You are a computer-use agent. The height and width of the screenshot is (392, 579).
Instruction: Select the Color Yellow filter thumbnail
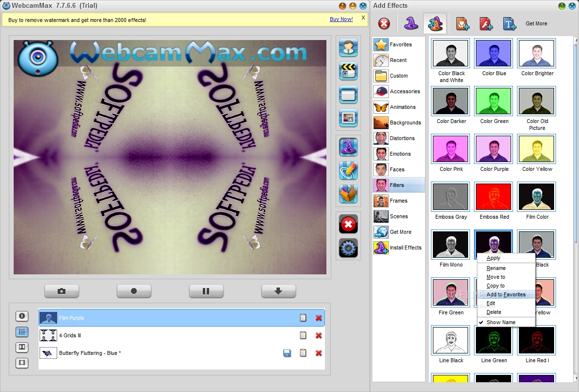(x=537, y=149)
